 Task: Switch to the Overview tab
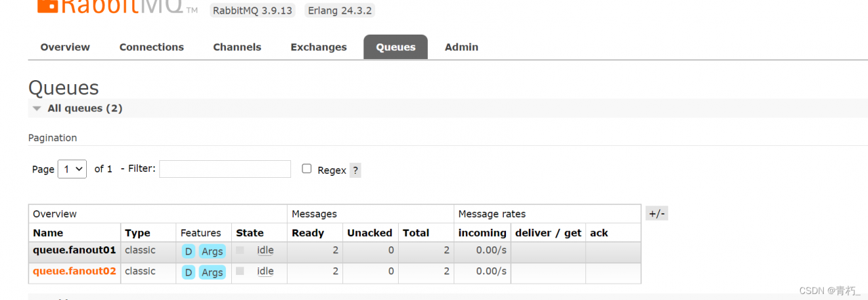[65, 47]
